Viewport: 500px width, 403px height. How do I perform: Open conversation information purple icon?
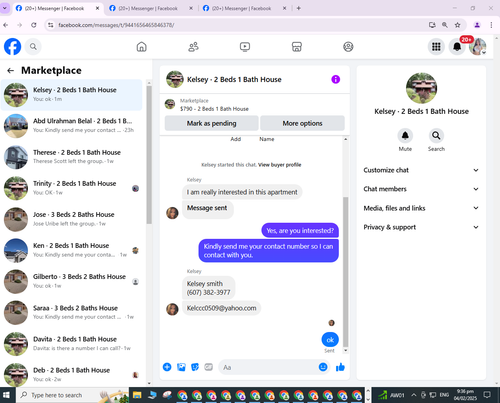pyautogui.click(x=335, y=79)
